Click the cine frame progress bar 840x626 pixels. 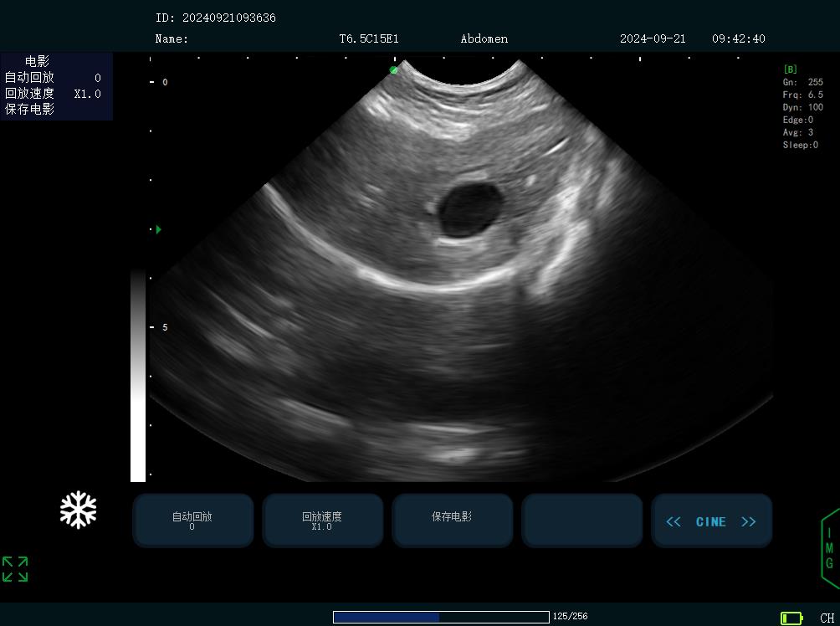coord(441,617)
